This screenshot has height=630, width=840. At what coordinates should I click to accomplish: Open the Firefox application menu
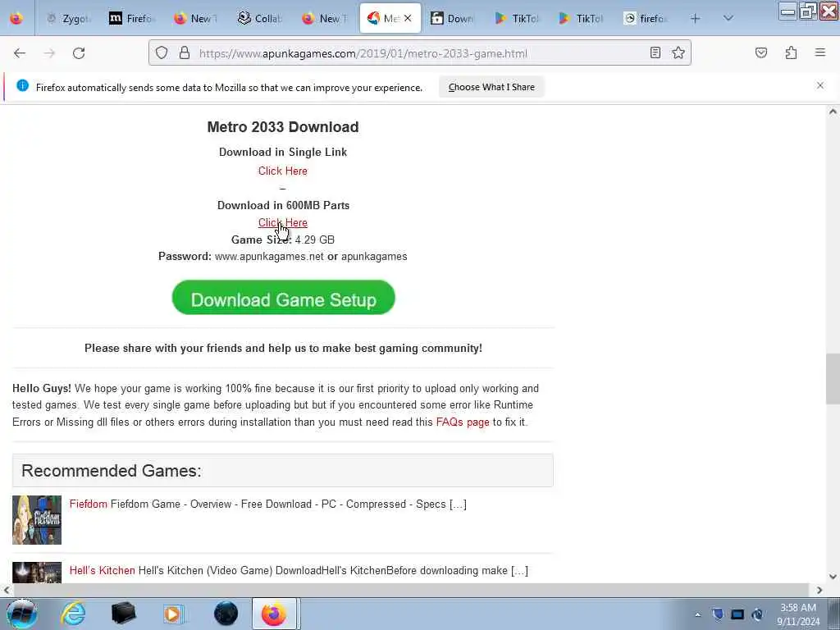820,52
